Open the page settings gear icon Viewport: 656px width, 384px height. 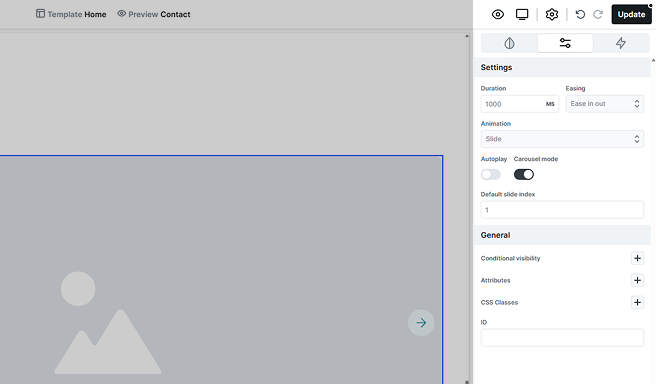pos(552,14)
